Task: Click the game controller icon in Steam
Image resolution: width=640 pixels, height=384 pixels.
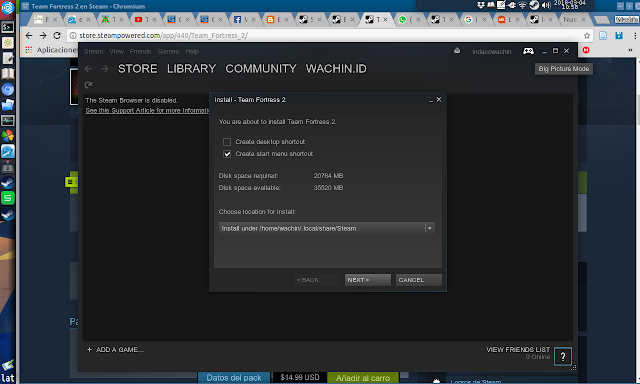Action: tap(528, 51)
